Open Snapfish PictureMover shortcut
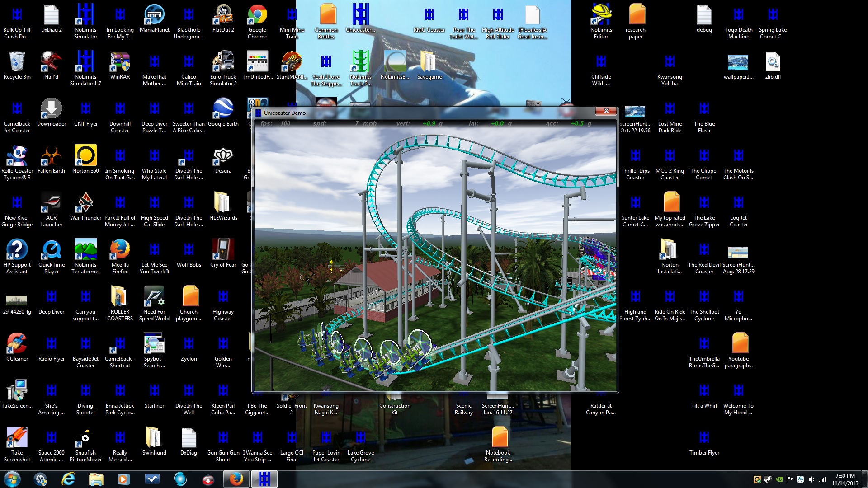Image resolution: width=868 pixels, height=488 pixels. click(85, 444)
